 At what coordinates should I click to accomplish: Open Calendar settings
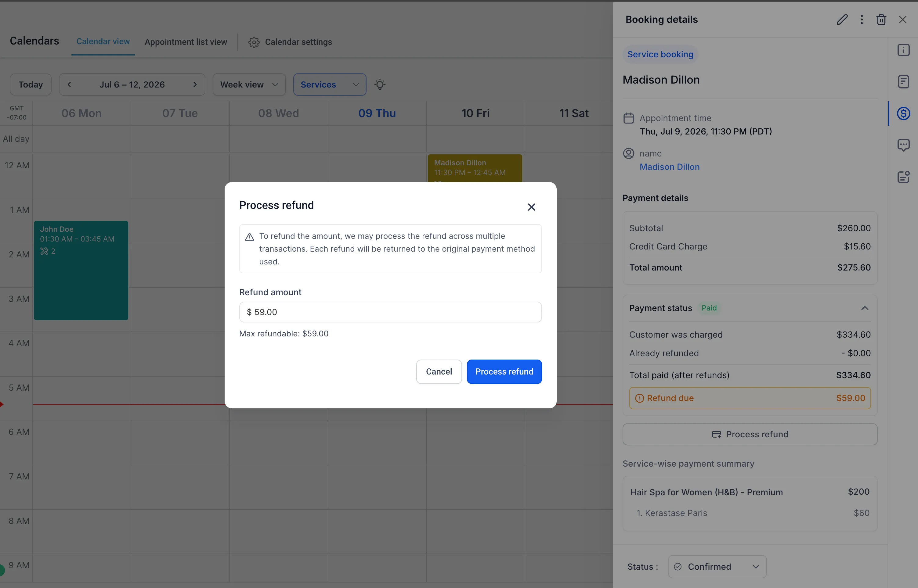290,42
